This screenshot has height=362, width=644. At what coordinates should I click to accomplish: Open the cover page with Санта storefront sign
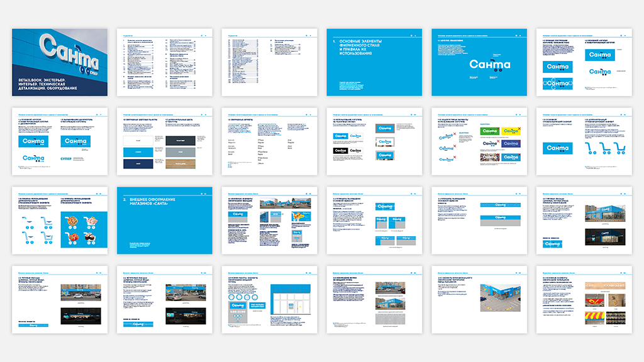point(60,62)
